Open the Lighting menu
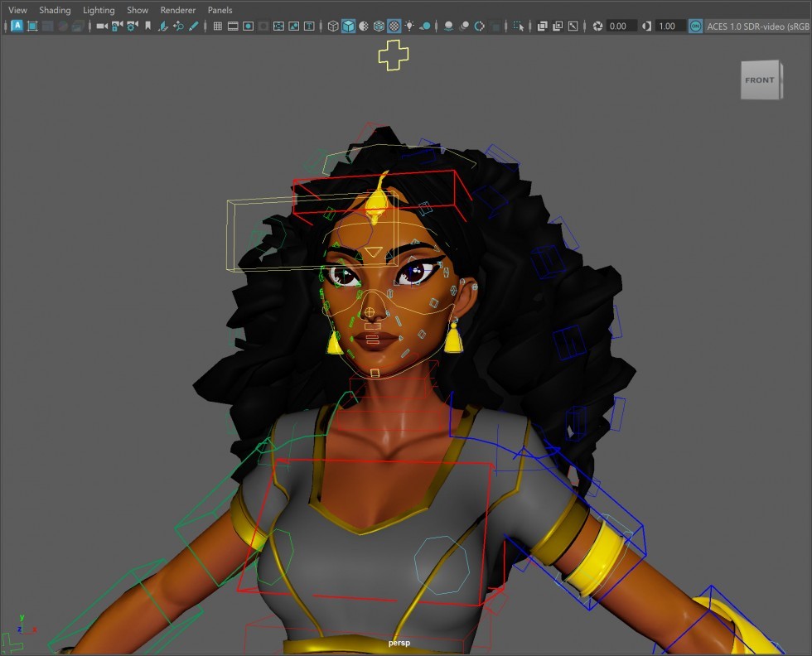This screenshot has width=812, height=656. click(x=99, y=10)
